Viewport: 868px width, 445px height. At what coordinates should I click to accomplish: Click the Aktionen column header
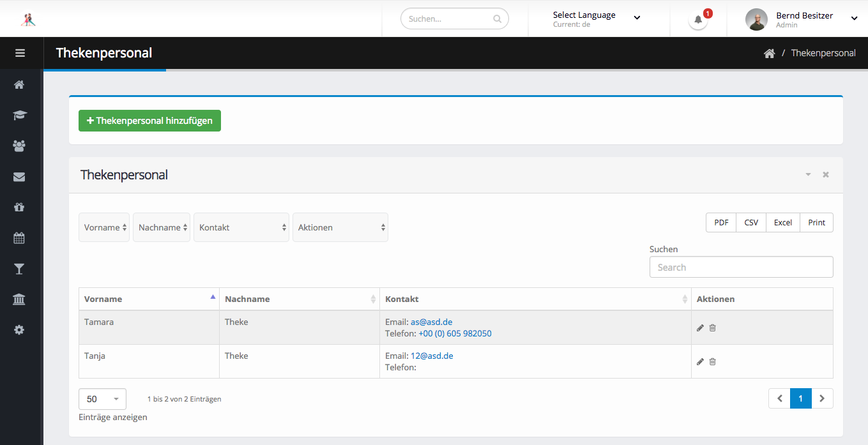[762, 299]
